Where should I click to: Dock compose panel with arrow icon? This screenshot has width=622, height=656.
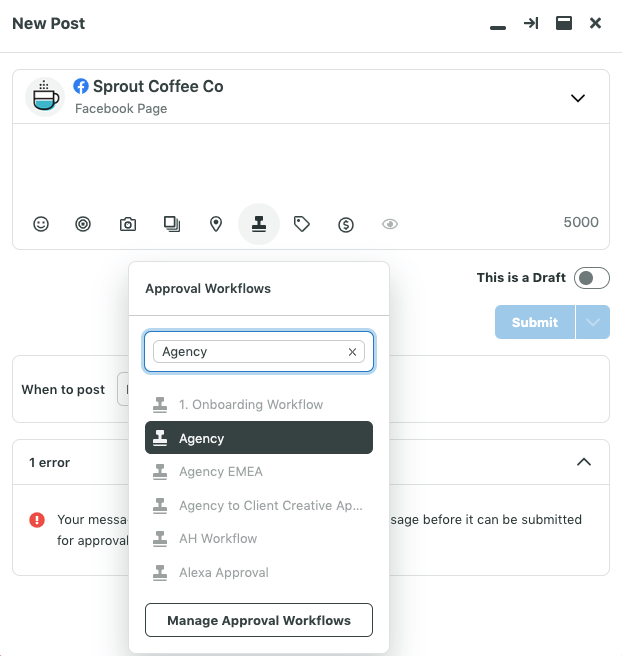click(x=531, y=23)
